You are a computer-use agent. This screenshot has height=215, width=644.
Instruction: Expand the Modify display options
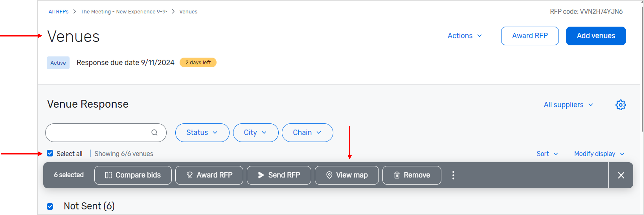tap(599, 154)
